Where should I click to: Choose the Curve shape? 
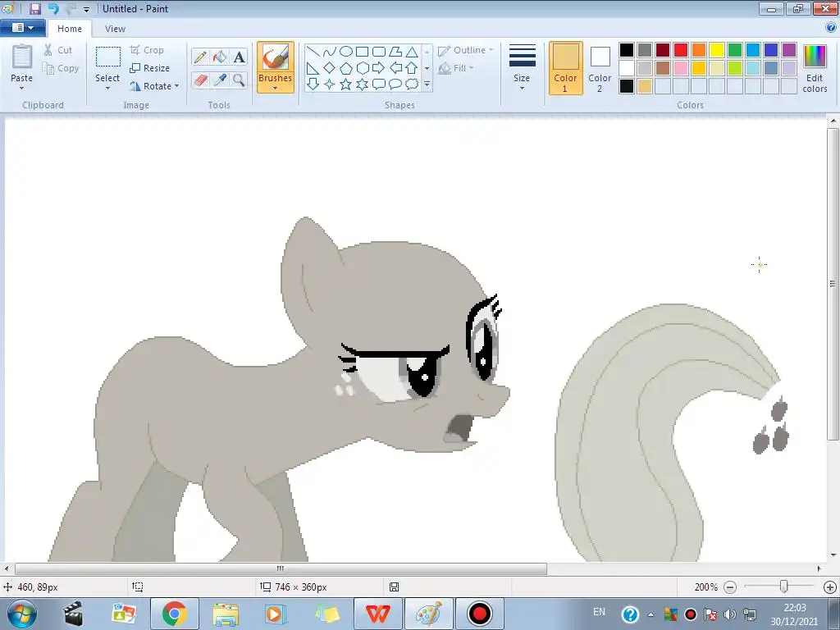click(330, 52)
